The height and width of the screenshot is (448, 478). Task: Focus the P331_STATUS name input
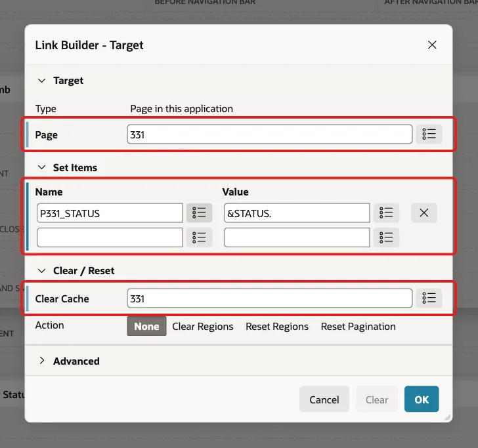click(110, 213)
